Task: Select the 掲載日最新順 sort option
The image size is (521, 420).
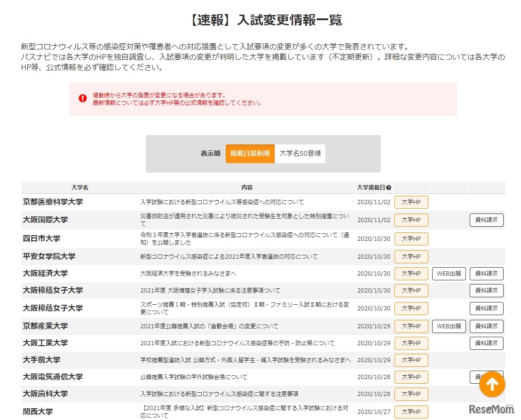Action: (250, 153)
